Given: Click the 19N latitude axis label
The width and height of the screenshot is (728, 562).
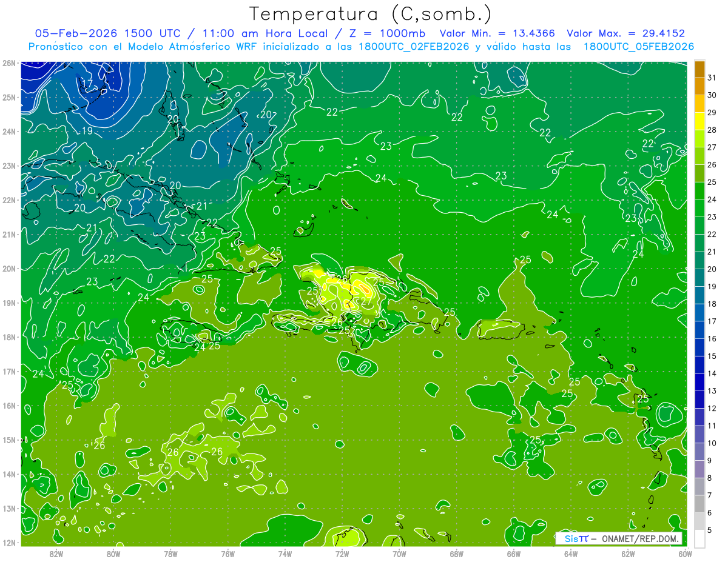Looking at the screenshot, I should tap(9, 303).
